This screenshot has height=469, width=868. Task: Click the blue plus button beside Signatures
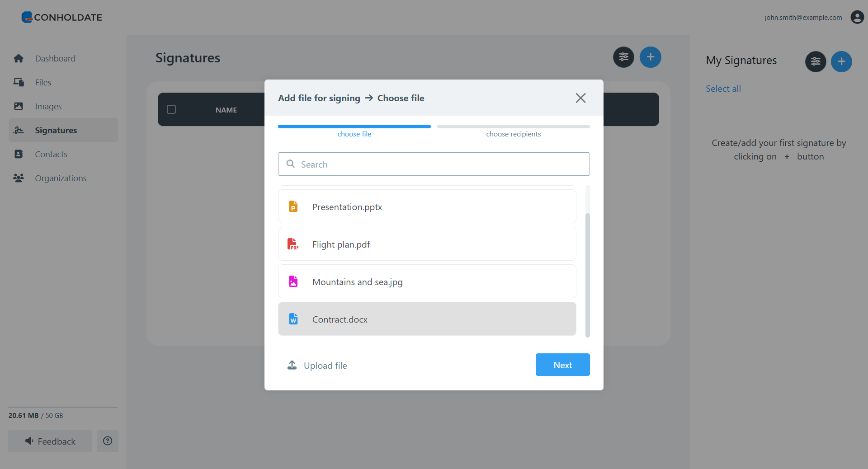point(650,57)
